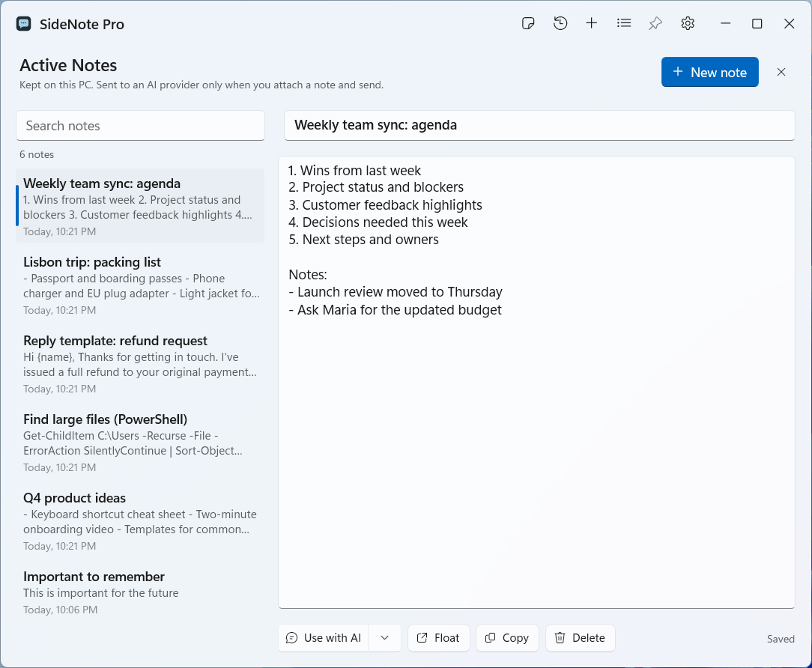Click the 'Today, 10:06 PM' timestamp
Viewport: 812px width, 668px height.
60,610
